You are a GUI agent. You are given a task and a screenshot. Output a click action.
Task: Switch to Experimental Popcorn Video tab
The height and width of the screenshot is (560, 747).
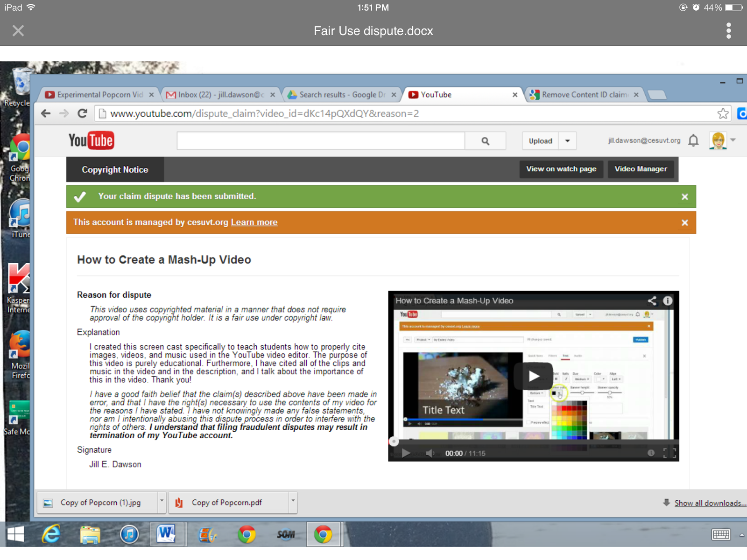(x=100, y=95)
